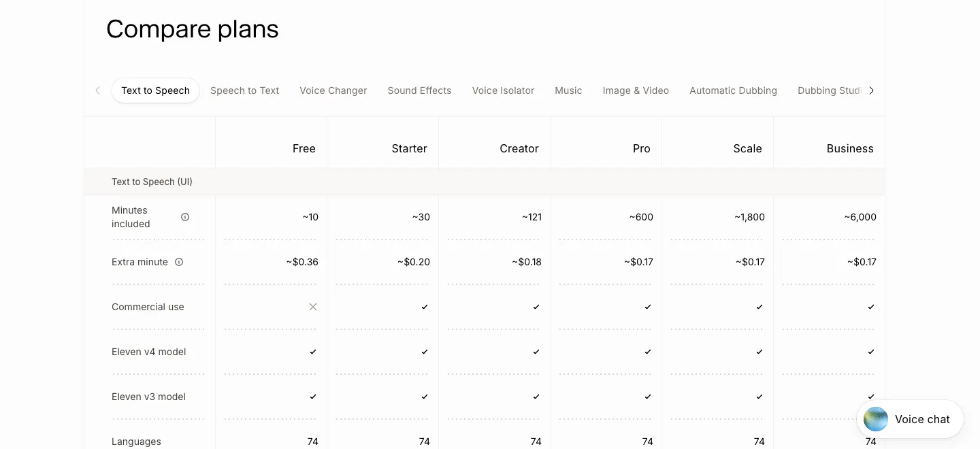Click Creator plan Commercial use checkmark
Viewport: 980px width, 449px height.
pyautogui.click(x=536, y=307)
